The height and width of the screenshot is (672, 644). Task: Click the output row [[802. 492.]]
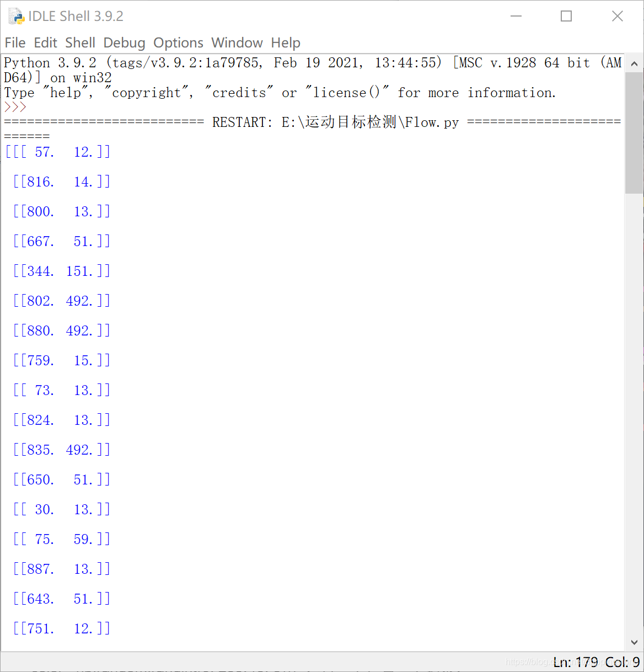click(x=61, y=301)
